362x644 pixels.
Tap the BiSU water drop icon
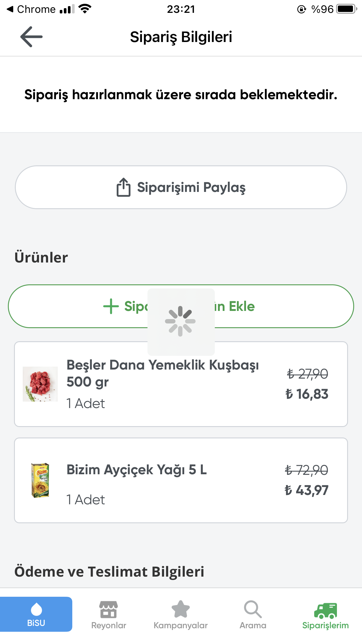point(36,609)
